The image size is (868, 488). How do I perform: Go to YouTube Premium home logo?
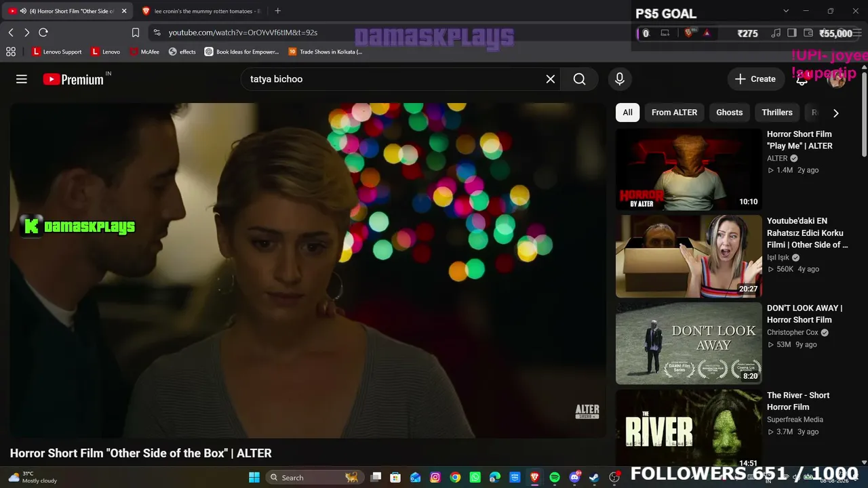coord(73,79)
